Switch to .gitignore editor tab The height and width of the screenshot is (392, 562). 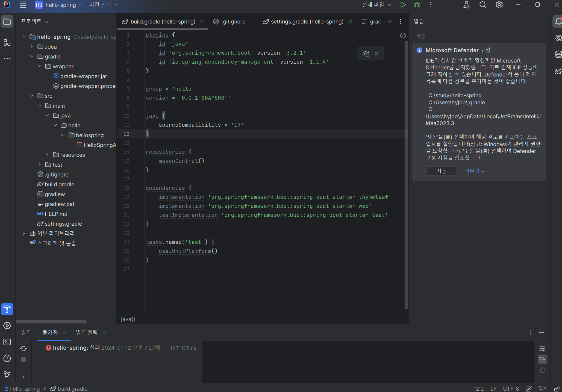pos(229,22)
